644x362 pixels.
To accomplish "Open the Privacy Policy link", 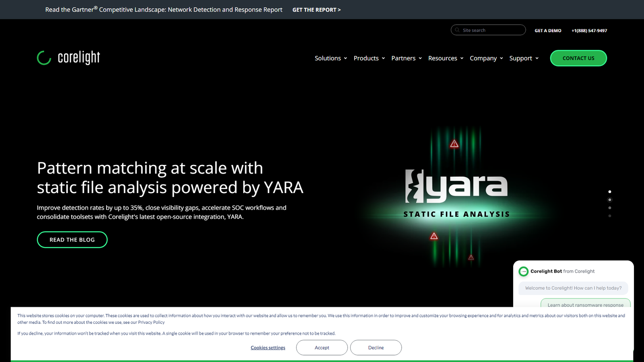I will click(x=151, y=322).
